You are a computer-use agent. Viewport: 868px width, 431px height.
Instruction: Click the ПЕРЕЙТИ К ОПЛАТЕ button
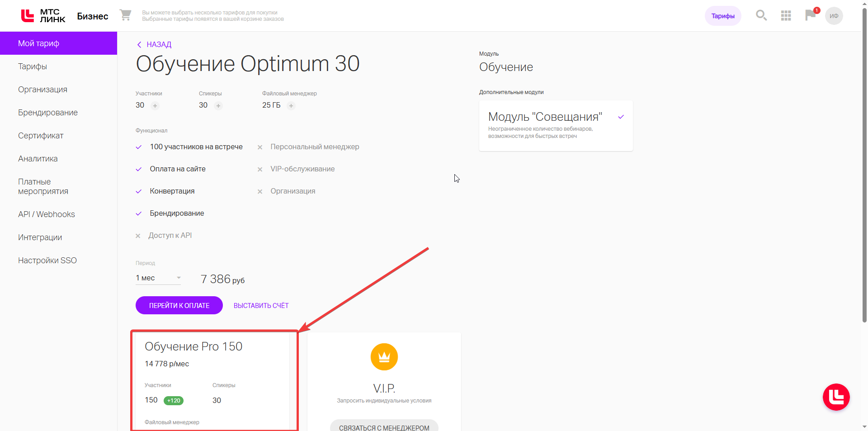(179, 305)
